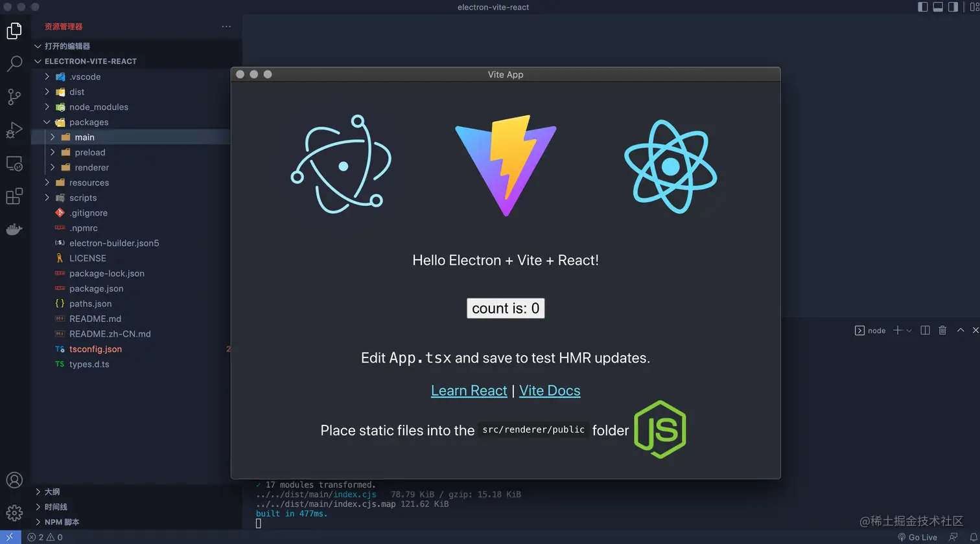Open the Source Control view
Screen dimensions: 980x544
14,97
